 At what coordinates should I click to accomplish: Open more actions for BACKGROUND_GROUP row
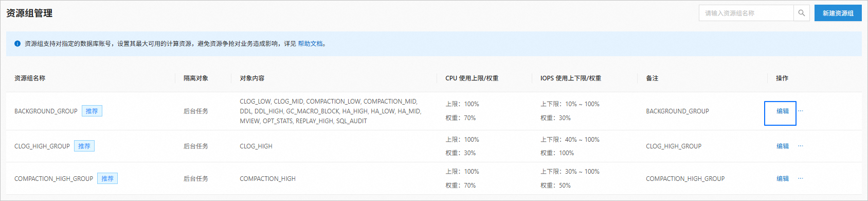(801, 111)
